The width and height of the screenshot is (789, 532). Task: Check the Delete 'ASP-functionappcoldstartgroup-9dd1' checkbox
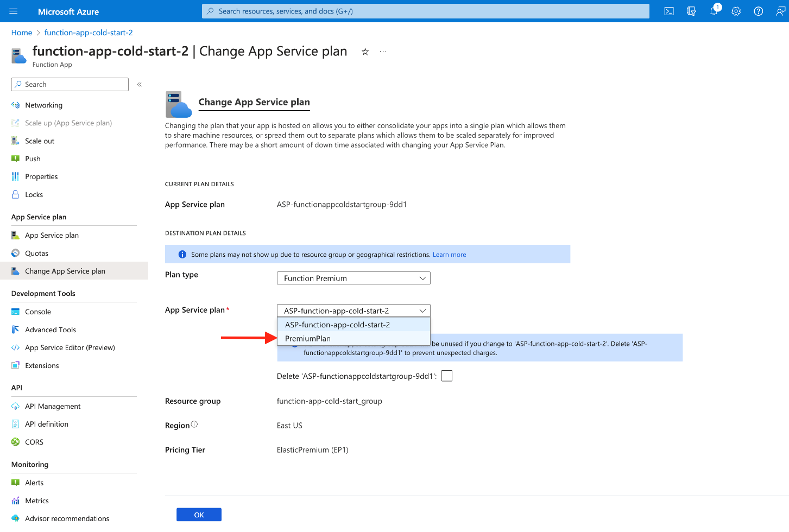coord(446,375)
